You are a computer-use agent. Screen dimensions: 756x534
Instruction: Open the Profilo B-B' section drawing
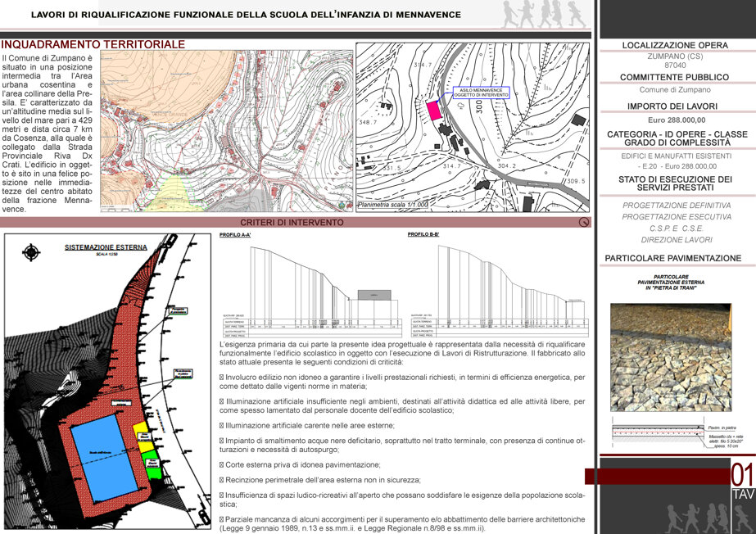500,287
